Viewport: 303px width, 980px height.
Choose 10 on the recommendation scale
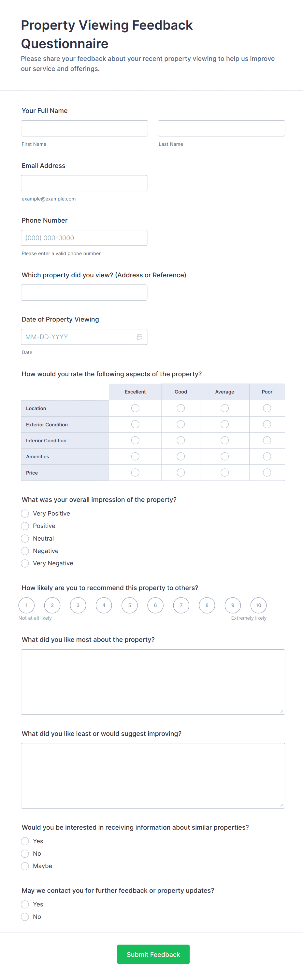tap(258, 605)
